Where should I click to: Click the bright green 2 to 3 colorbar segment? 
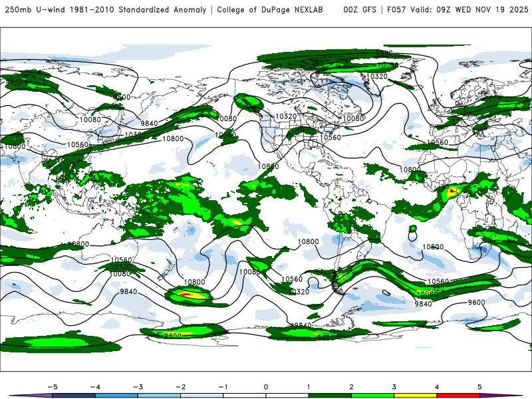coord(372,396)
